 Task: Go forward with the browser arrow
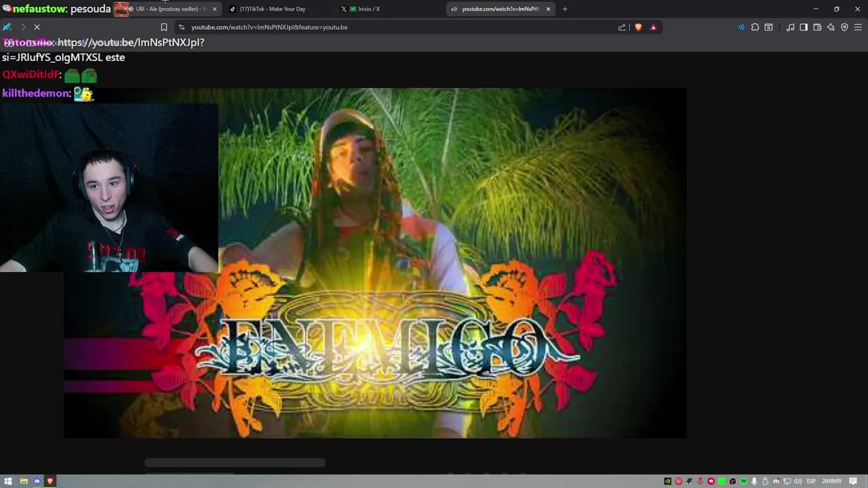[x=22, y=27]
